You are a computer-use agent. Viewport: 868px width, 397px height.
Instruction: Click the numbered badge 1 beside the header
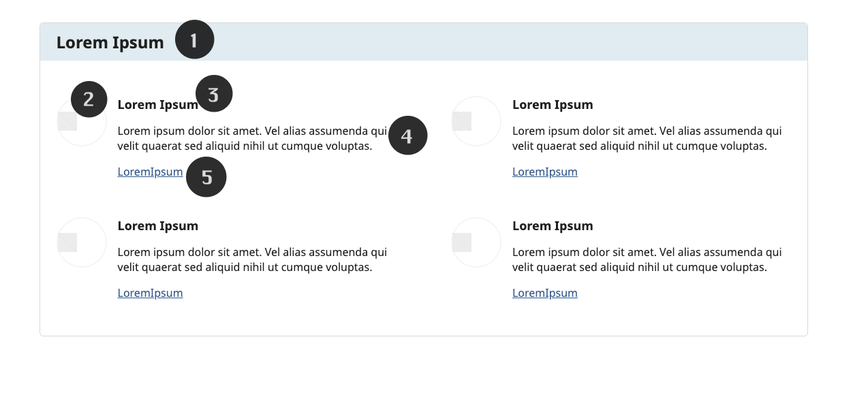point(195,39)
